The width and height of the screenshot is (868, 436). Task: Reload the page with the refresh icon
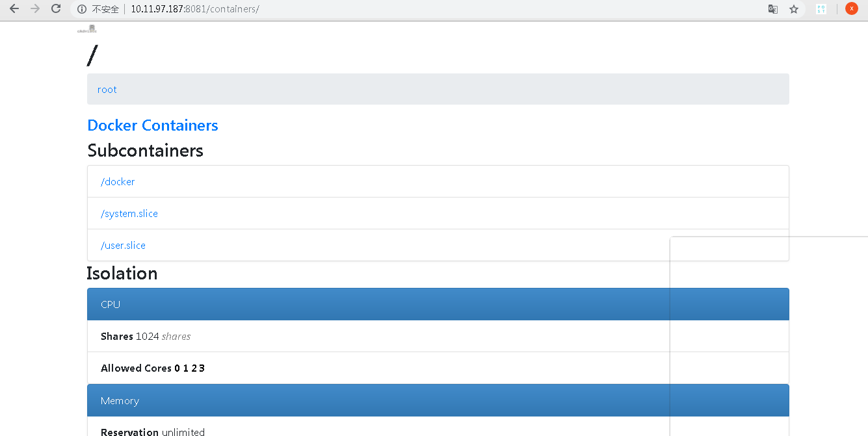(56, 9)
